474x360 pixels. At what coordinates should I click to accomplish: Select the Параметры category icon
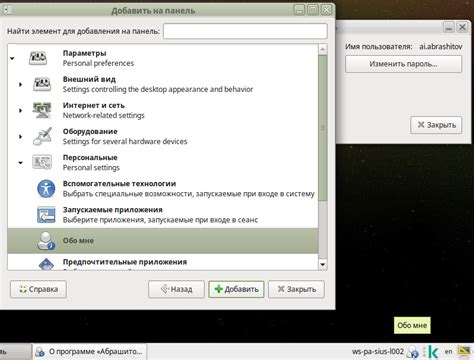[38, 58]
